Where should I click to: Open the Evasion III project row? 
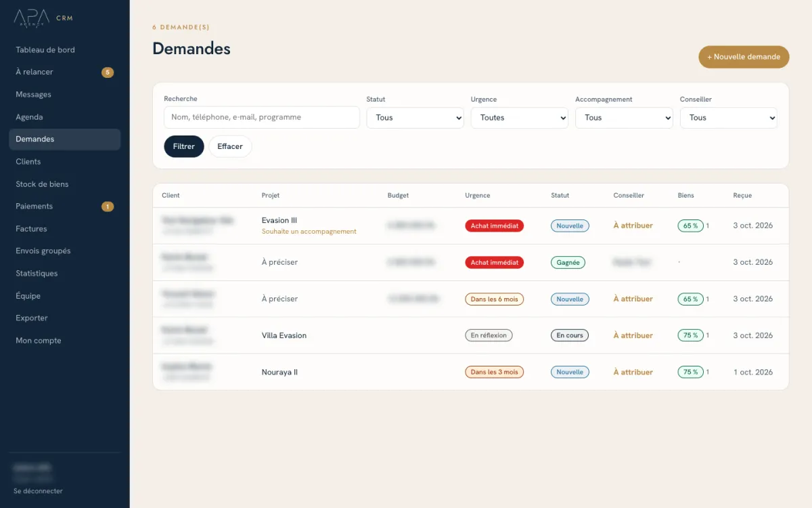tap(471, 226)
